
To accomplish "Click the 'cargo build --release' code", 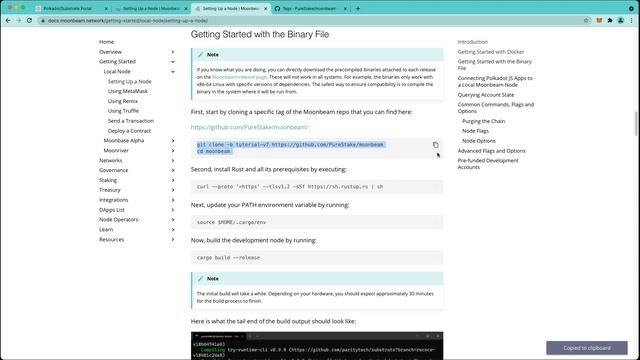I will click(x=228, y=258).
